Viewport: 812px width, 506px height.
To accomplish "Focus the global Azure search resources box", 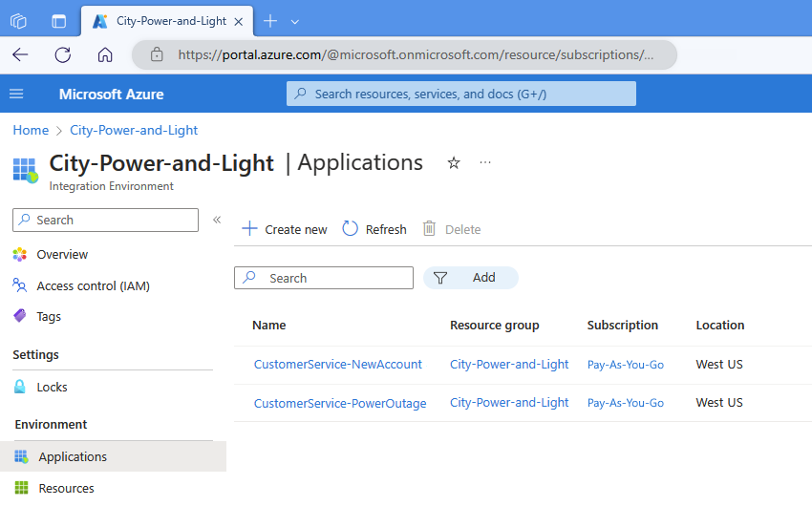I will (x=461, y=94).
